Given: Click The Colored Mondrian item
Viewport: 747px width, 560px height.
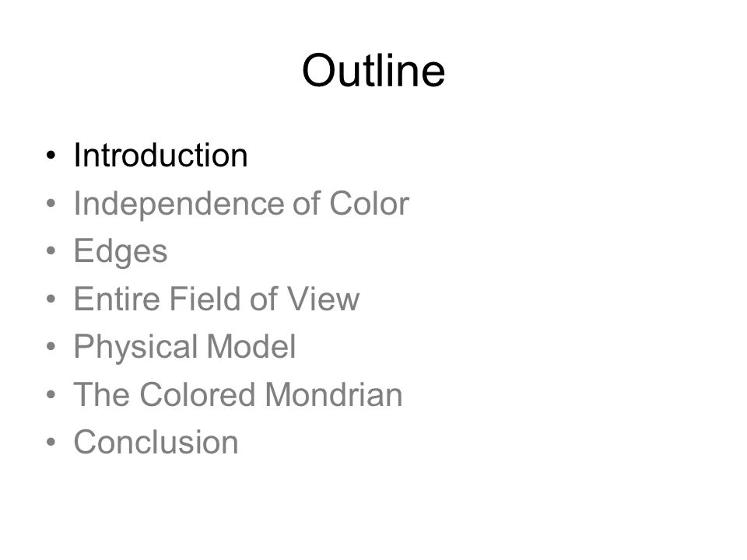Looking at the screenshot, I should click(x=238, y=394).
